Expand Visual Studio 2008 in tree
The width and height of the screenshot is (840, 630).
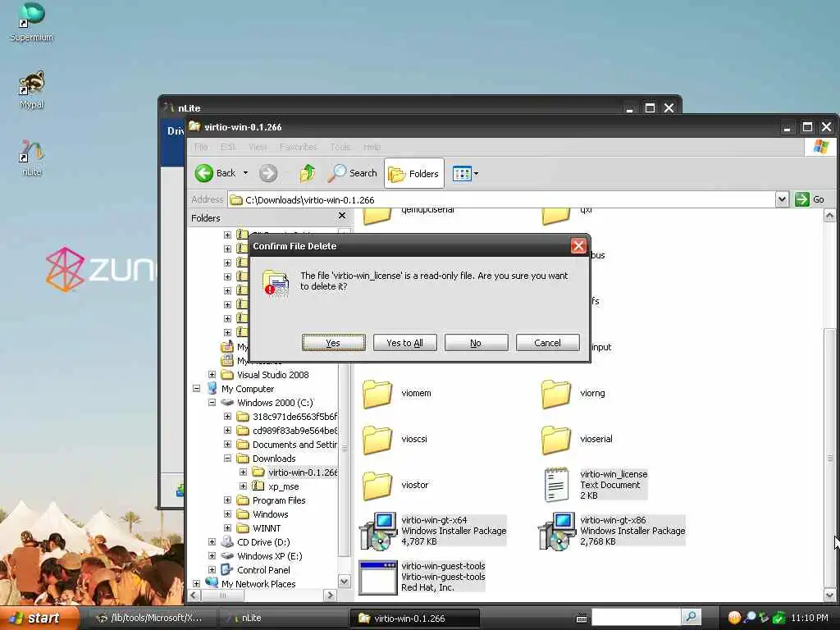coord(212,374)
